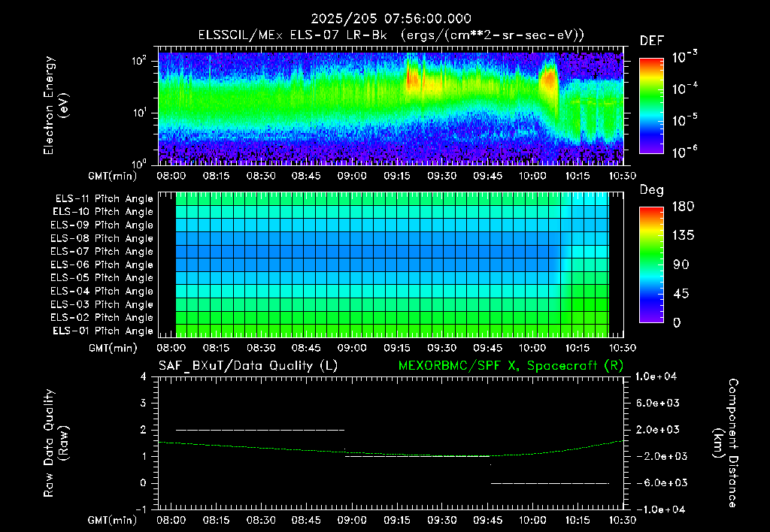Select the 10^-6 DEF colorbar tick label

coord(684,152)
